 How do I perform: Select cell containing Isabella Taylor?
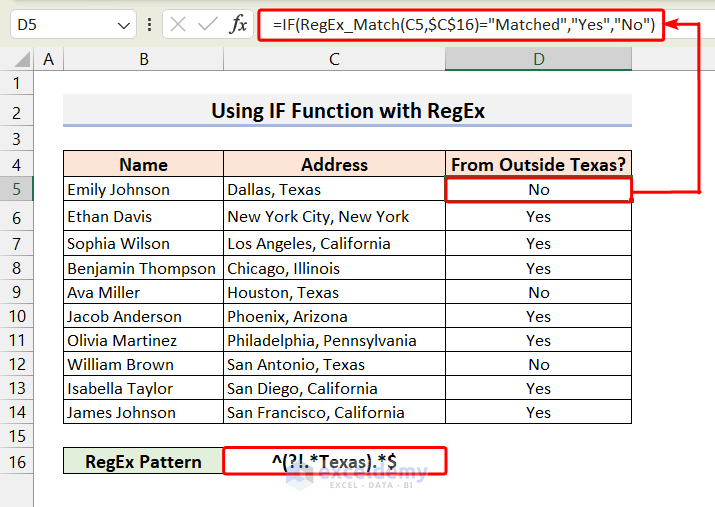pyautogui.click(x=144, y=388)
